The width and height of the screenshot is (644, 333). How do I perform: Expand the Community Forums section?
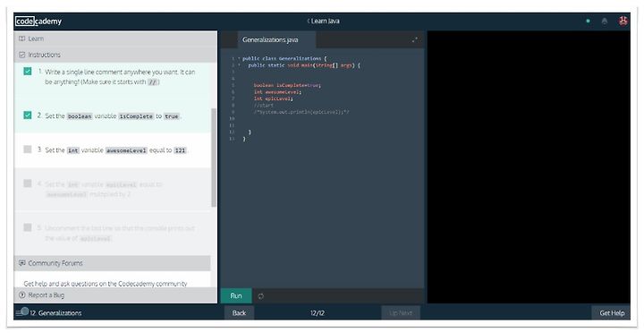(113, 263)
